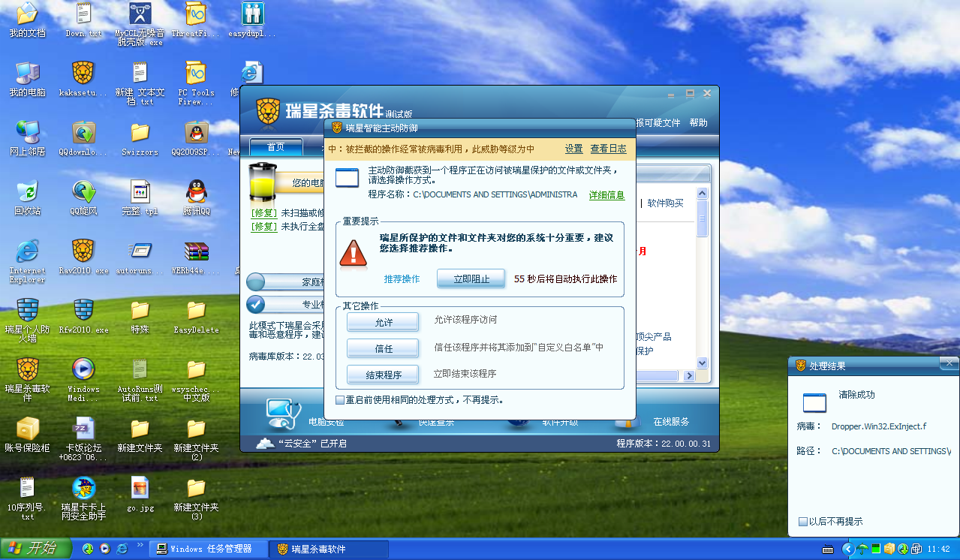
Task: Launch 瑞星个人防火墙 desktop icon
Action: tap(27, 321)
